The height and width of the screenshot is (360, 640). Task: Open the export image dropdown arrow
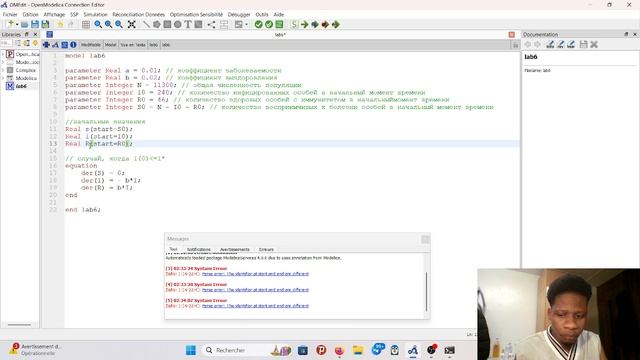[246, 24]
